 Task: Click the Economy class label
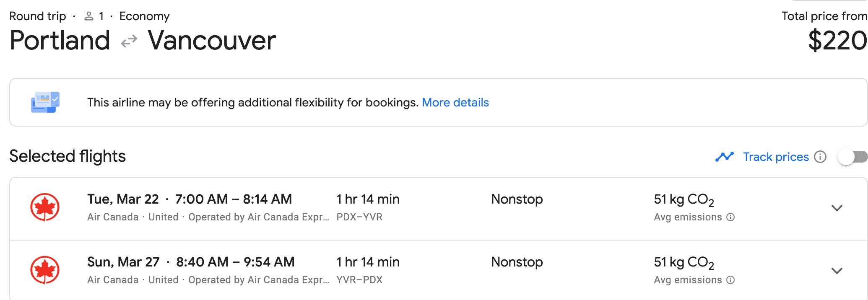coord(144,16)
